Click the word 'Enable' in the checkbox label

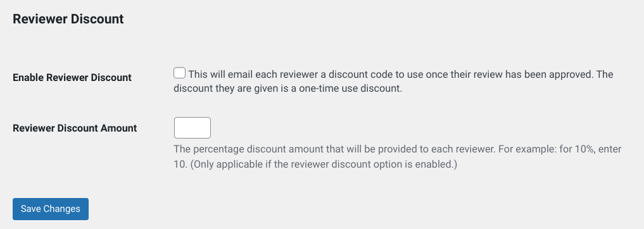pyautogui.click(x=28, y=78)
